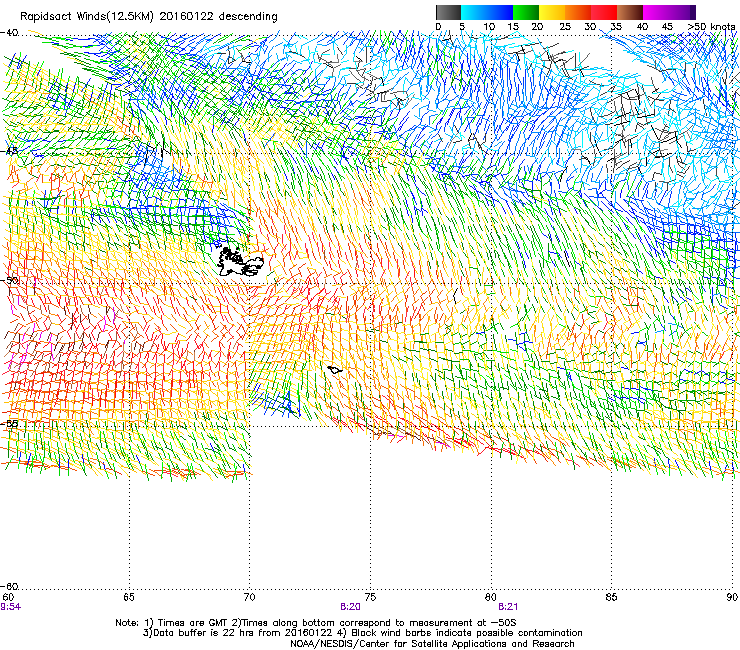Click the -50 latitude axis label
Image resolution: width=740 pixels, height=650 pixels.
(9, 280)
